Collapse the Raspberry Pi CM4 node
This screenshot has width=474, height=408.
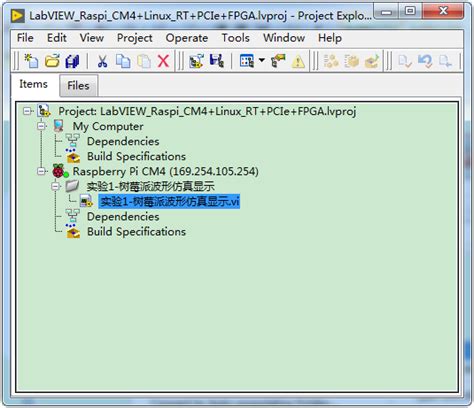pyautogui.click(x=41, y=171)
